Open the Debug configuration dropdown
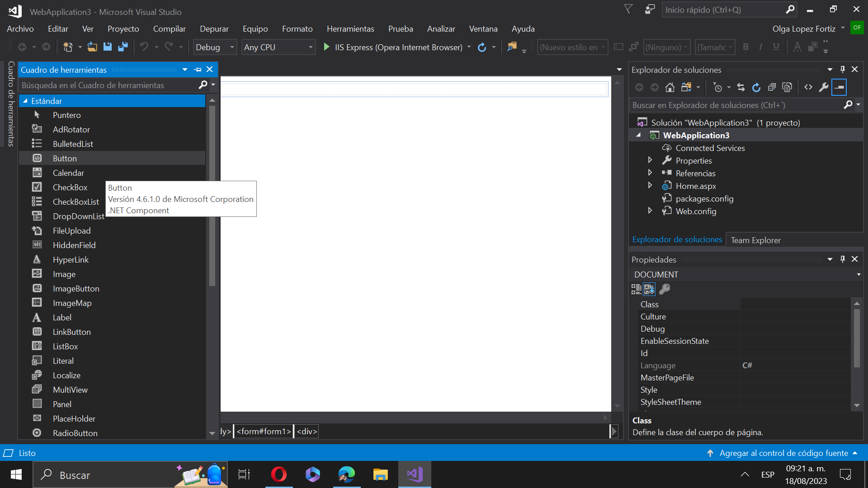The height and width of the screenshot is (488, 868). 232,47
